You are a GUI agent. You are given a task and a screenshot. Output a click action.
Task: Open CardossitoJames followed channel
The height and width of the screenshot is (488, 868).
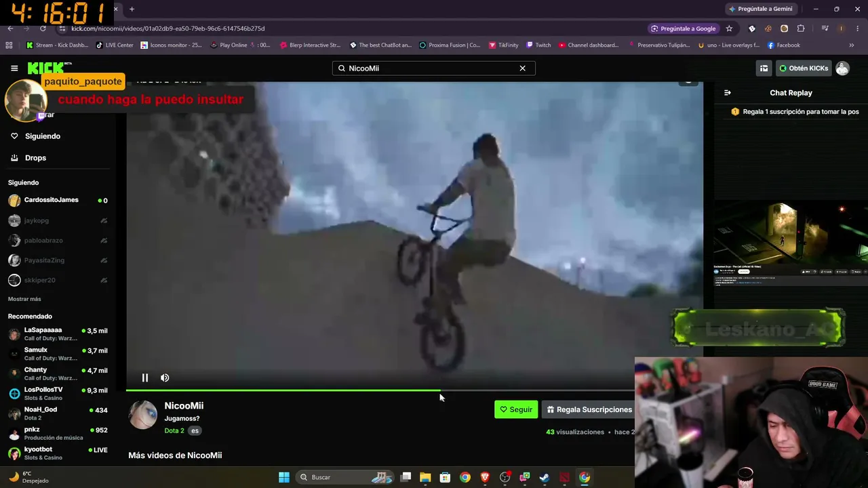click(58, 201)
